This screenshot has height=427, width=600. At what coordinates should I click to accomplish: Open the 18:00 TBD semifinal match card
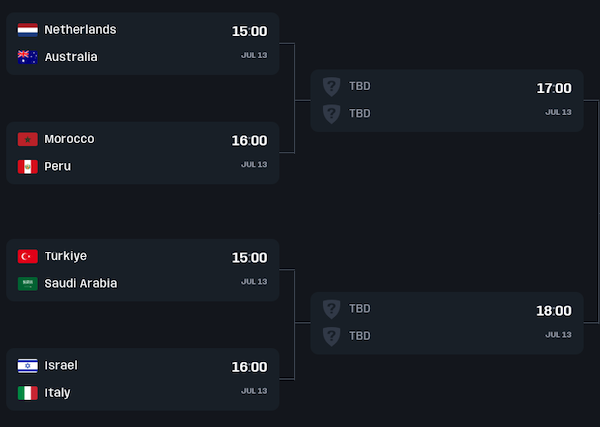pyautogui.click(x=447, y=323)
